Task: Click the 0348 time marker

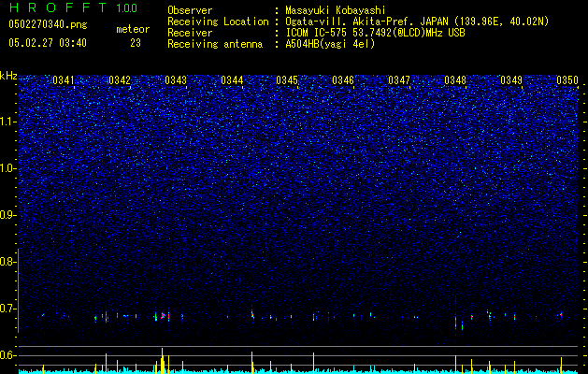Action: tap(455, 80)
